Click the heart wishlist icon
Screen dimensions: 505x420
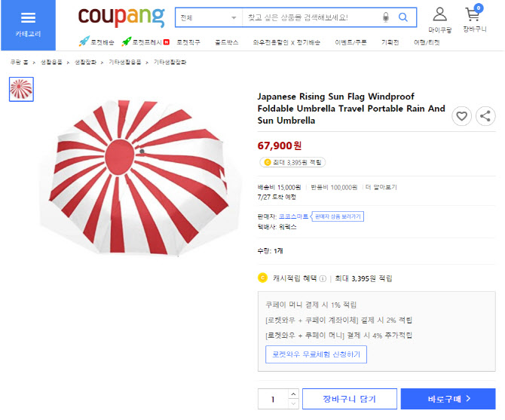[x=461, y=116]
